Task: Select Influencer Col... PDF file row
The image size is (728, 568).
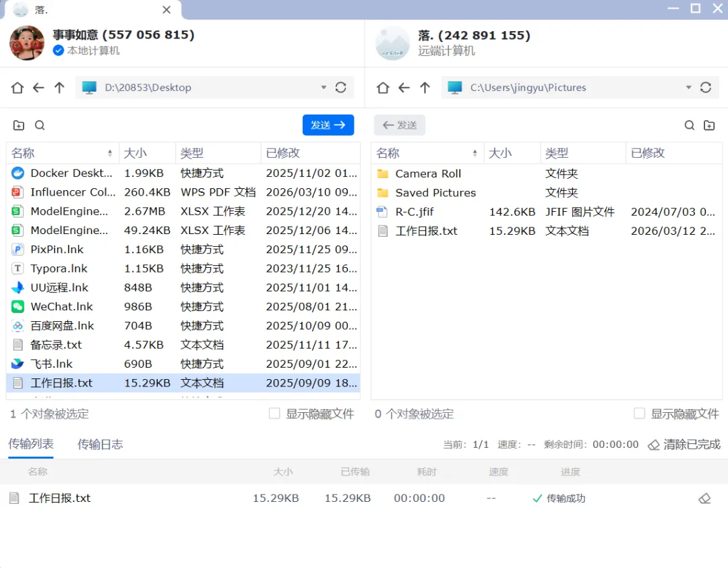Action: [183, 192]
